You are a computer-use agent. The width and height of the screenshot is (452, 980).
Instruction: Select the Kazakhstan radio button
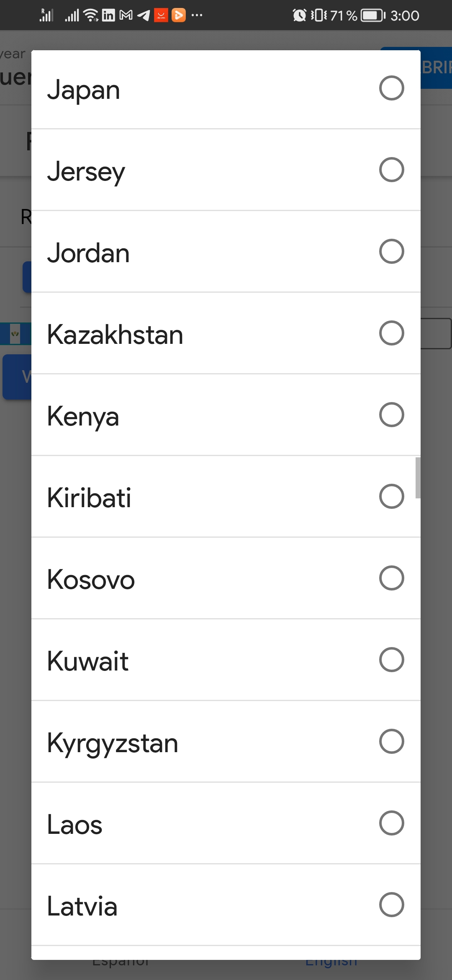391,333
